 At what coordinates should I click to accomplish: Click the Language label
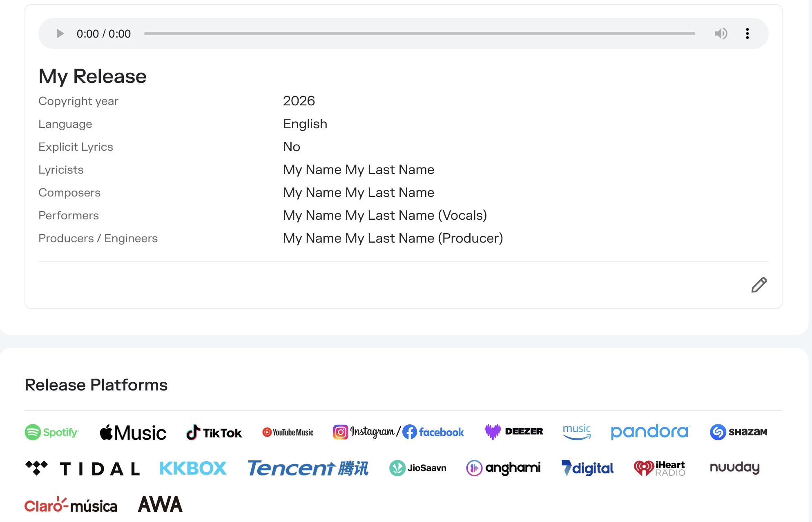65,124
